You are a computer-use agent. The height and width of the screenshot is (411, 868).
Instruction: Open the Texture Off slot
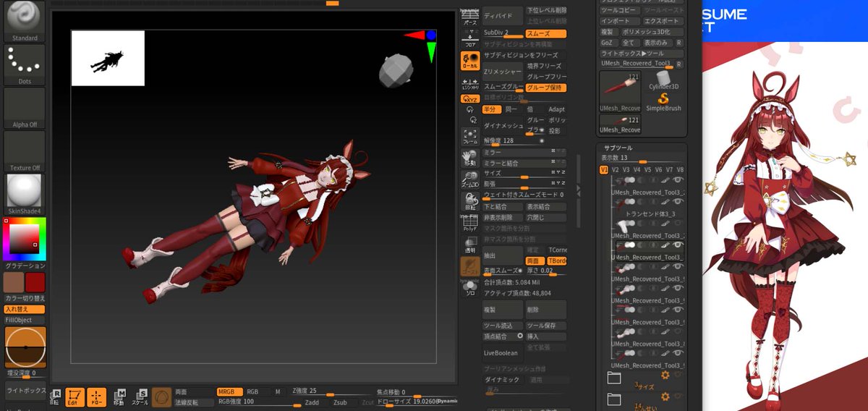[x=25, y=152]
